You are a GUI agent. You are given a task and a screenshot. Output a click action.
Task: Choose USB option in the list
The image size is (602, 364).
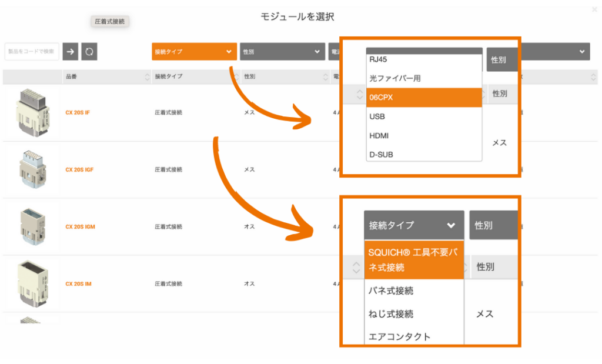(x=423, y=116)
